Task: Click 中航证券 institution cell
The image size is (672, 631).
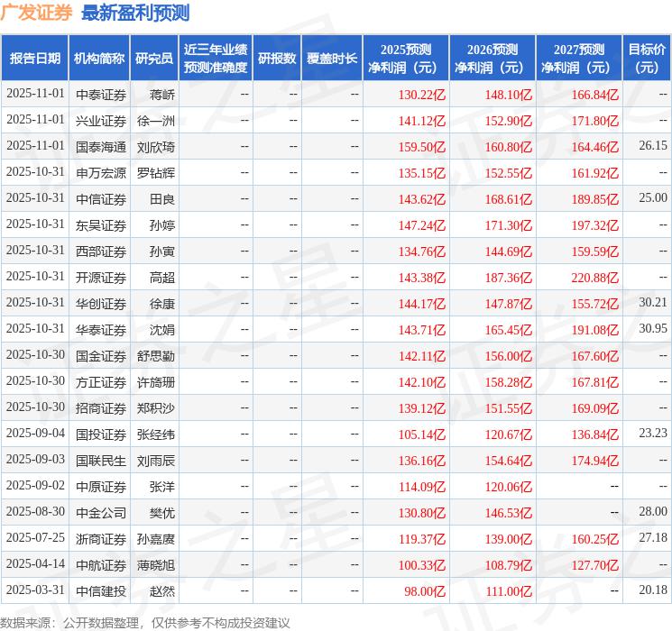Action: coord(101,565)
